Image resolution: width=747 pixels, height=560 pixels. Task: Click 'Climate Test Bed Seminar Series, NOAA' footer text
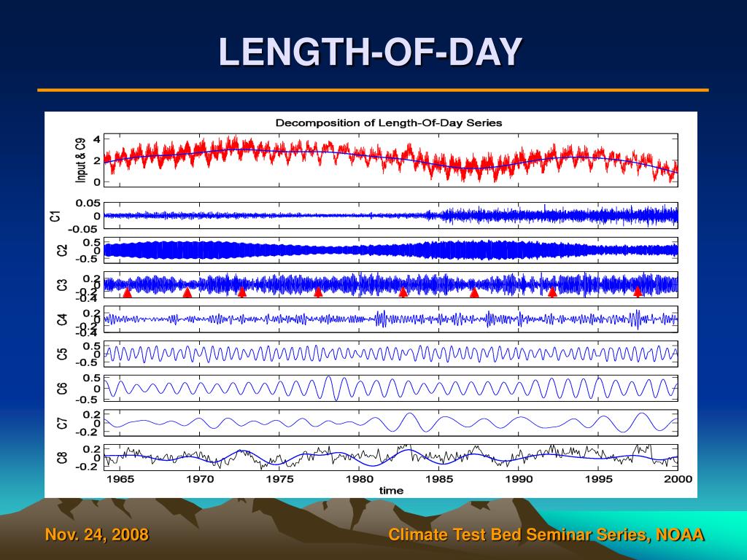coord(546,534)
